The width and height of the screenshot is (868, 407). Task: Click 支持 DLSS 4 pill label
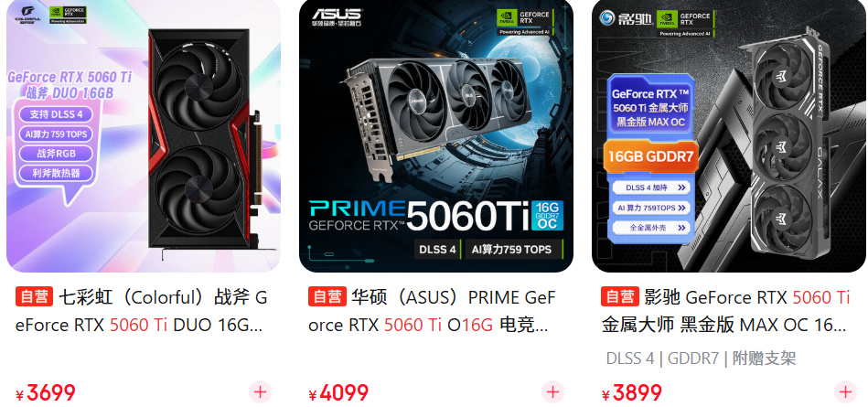[56, 114]
